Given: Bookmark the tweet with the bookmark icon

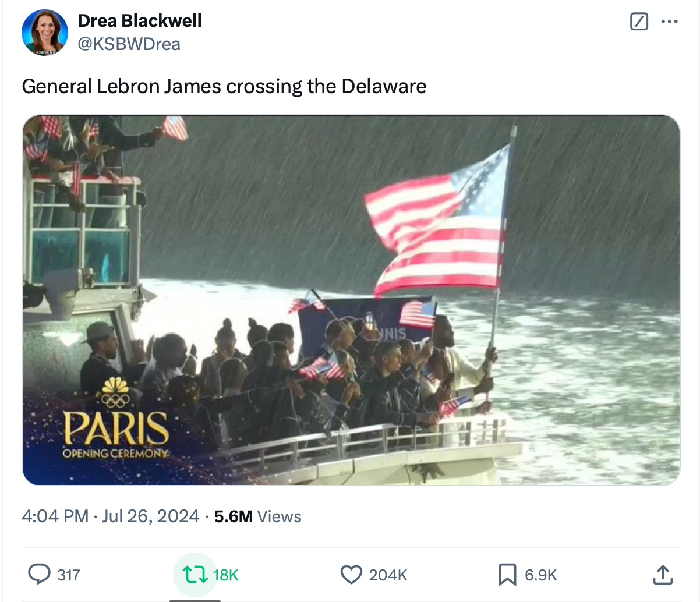Looking at the screenshot, I should click(507, 575).
